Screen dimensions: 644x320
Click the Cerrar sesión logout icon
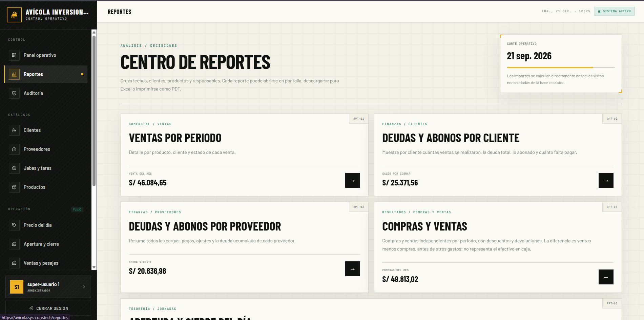[31, 308]
